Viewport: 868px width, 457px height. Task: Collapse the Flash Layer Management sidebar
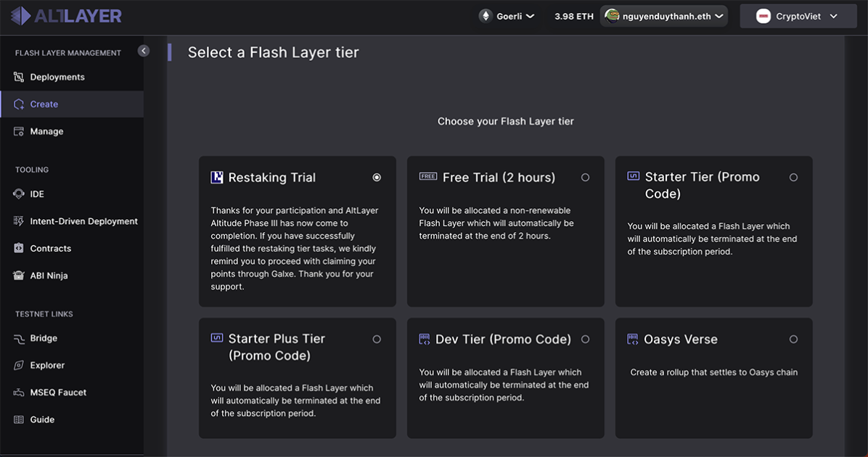143,50
